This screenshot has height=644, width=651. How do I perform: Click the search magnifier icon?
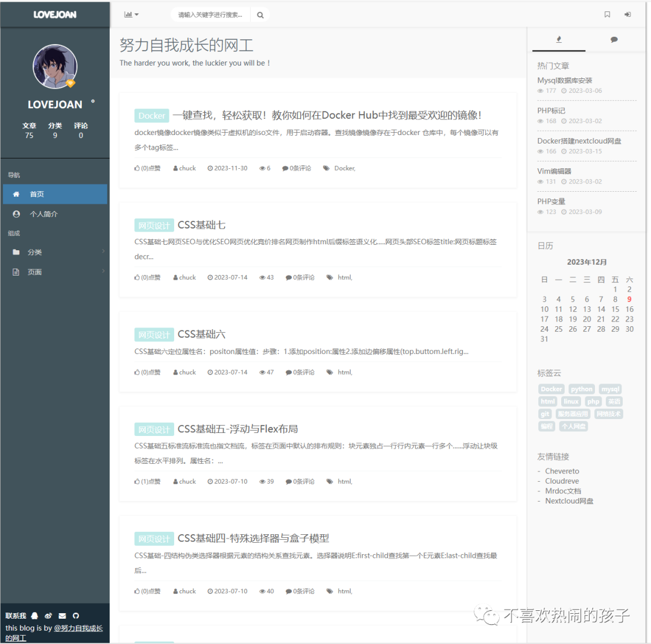tap(260, 14)
